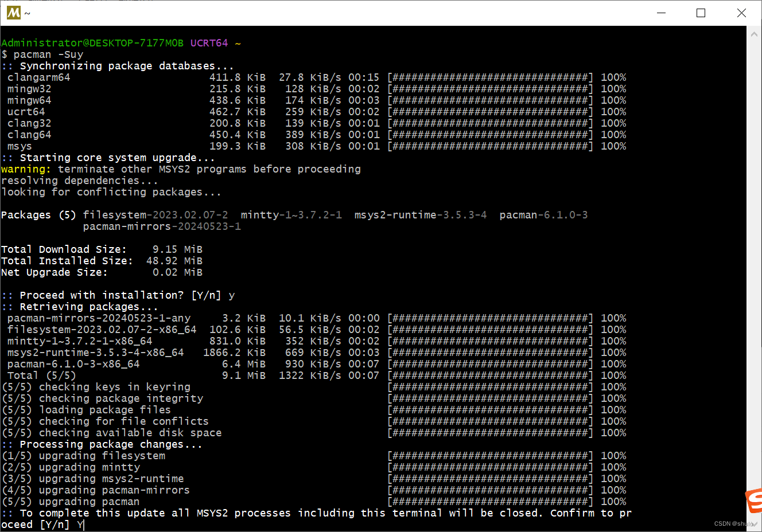Click 'pacman-mirrors-20240523-1-any' download row

tap(317, 318)
